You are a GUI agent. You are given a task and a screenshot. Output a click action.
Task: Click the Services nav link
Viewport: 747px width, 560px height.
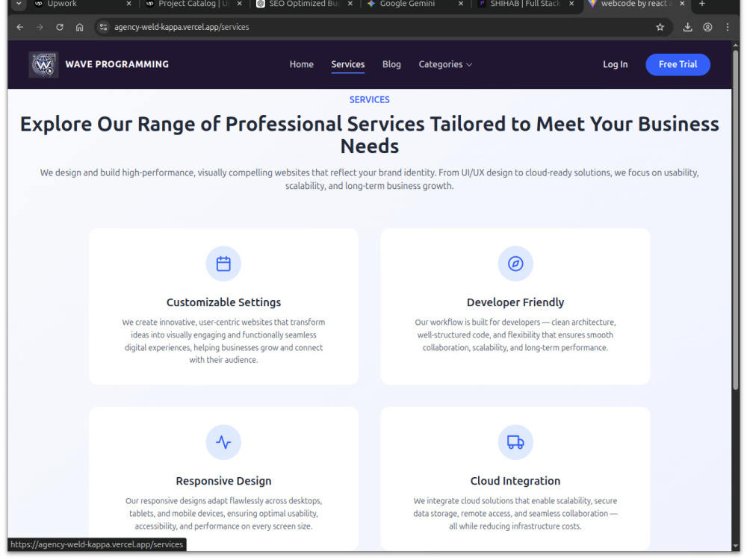click(348, 64)
